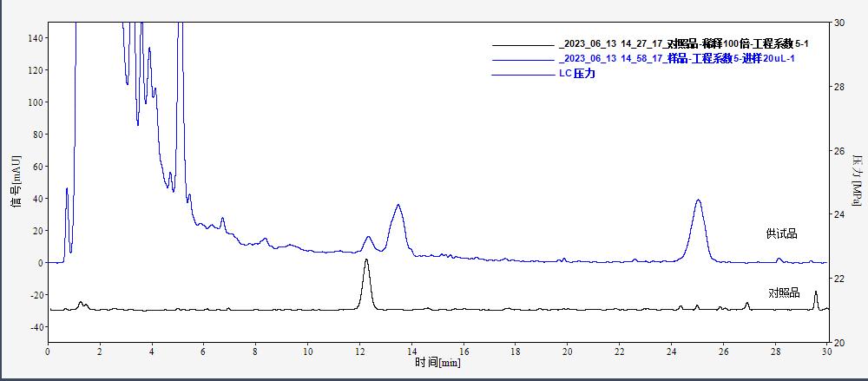
Task: Select the LC压力 legend label
Action: click(x=576, y=74)
